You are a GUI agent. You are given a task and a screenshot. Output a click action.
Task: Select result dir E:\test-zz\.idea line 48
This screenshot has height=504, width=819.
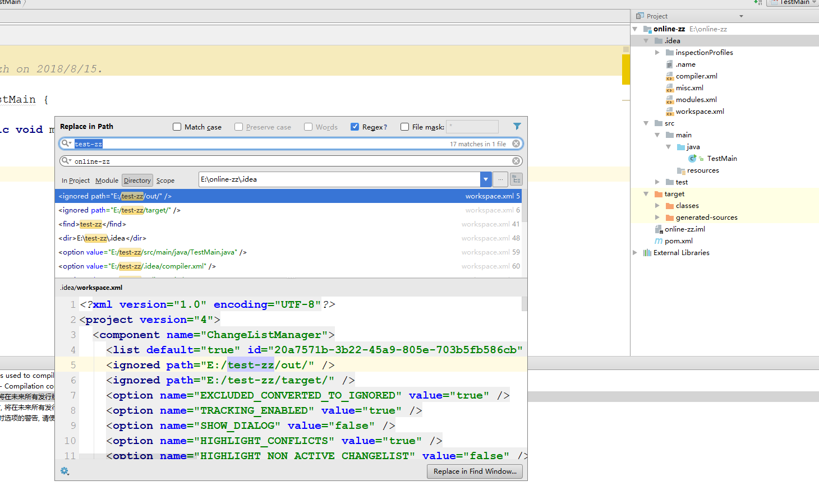288,238
